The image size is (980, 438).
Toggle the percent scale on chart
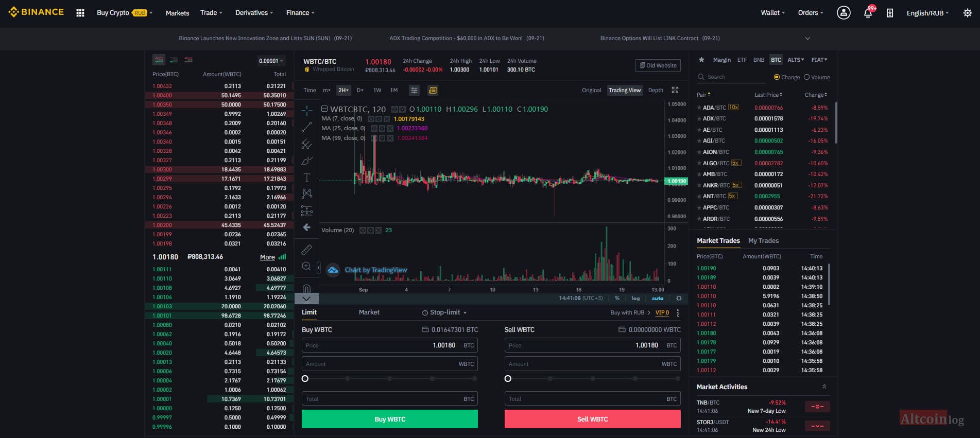(x=617, y=299)
